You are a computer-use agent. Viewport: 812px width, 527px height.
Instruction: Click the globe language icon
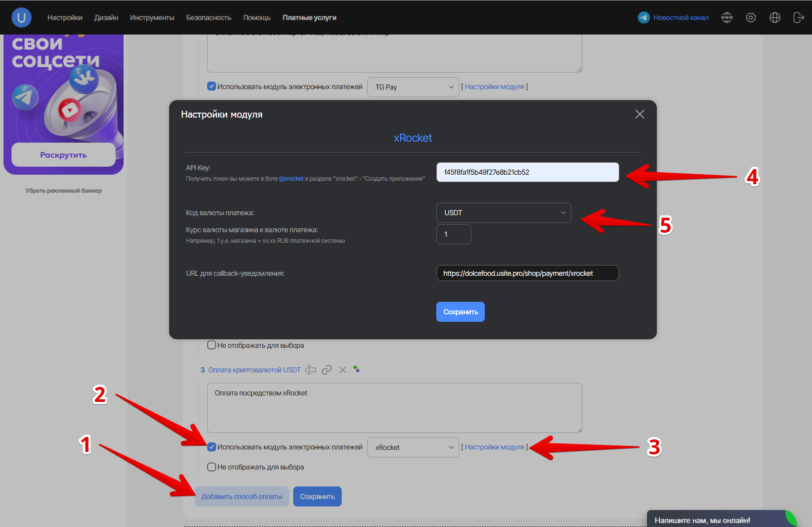click(x=774, y=18)
